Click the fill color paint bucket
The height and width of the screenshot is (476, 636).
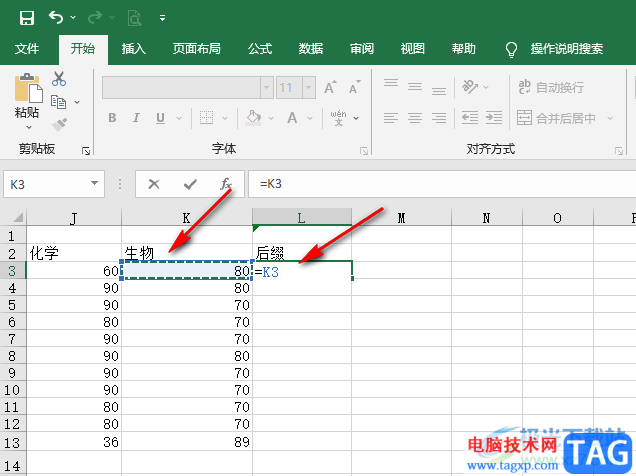click(x=254, y=118)
